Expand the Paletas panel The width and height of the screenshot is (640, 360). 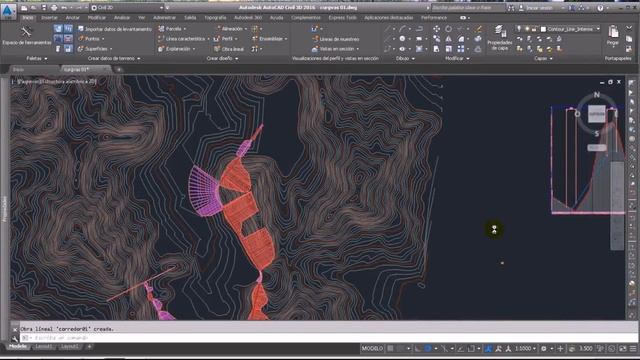click(x=37, y=59)
